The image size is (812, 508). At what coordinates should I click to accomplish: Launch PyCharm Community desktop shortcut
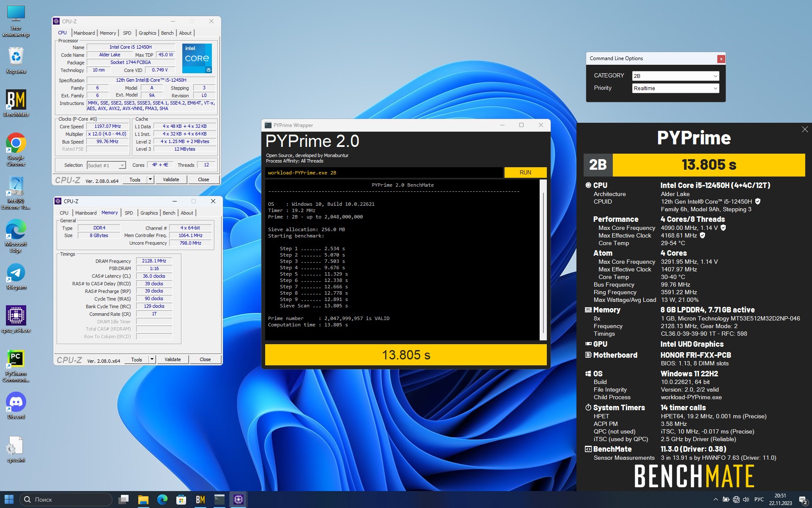pos(16,366)
